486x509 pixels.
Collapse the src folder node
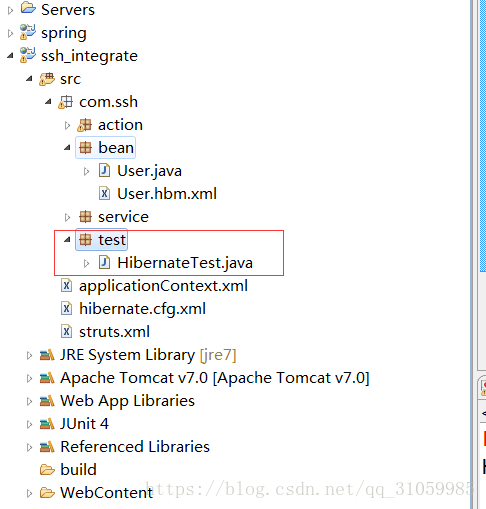click(x=29, y=79)
